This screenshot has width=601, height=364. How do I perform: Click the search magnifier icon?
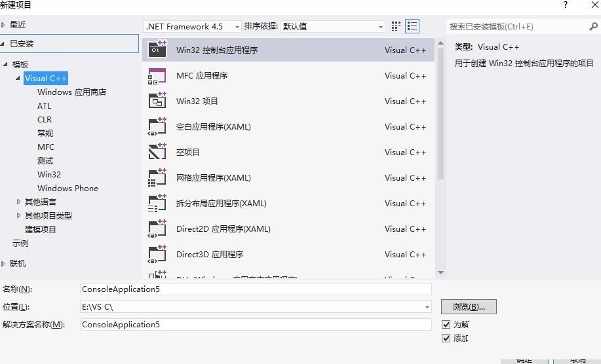(x=593, y=26)
